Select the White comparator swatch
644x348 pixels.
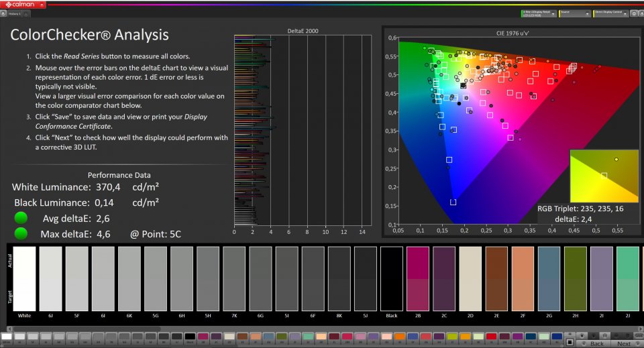pyautogui.click(x=24, y=279)
